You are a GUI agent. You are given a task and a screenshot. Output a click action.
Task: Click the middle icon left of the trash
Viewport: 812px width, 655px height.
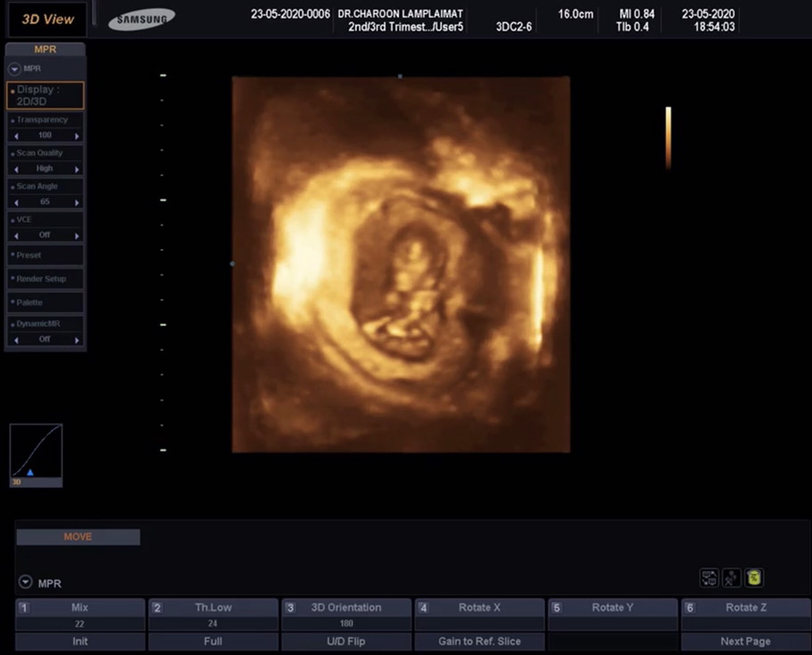[731, 578]
